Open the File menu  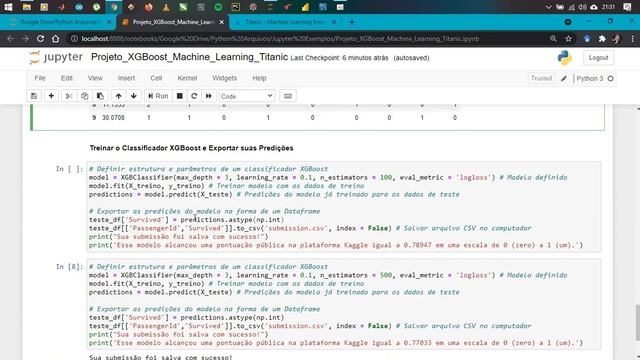[40, 78]
